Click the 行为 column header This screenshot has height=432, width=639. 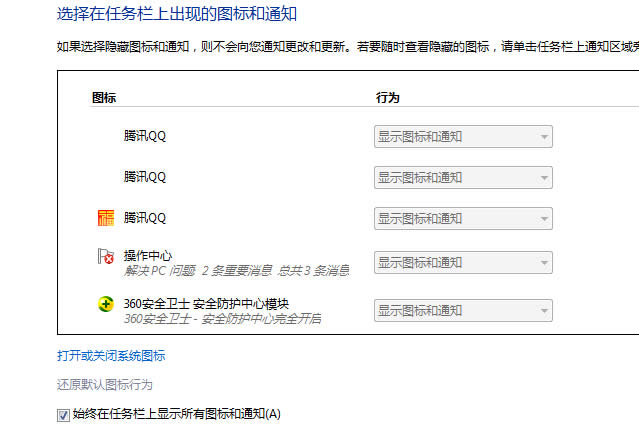[387, 98]
